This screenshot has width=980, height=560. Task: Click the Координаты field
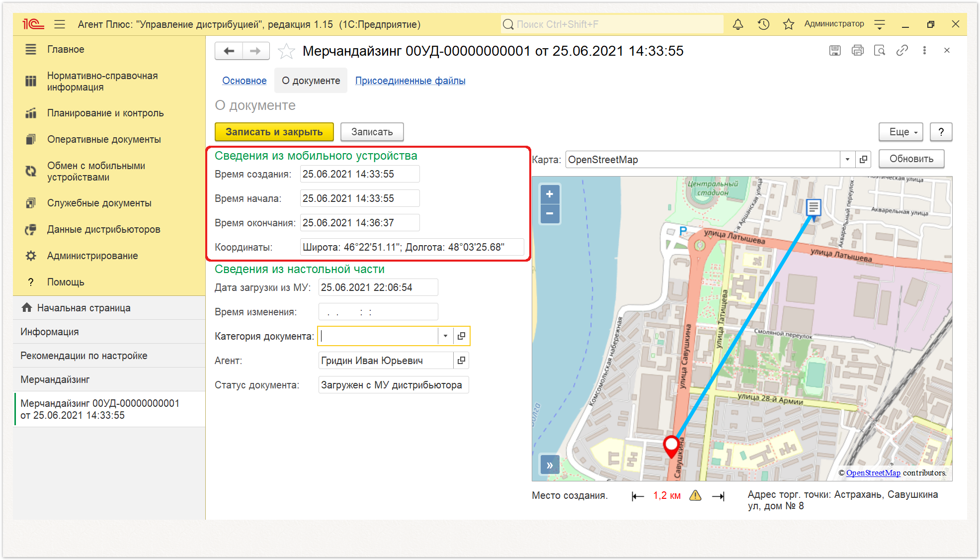pyautogui.click(x=412, y=247)
